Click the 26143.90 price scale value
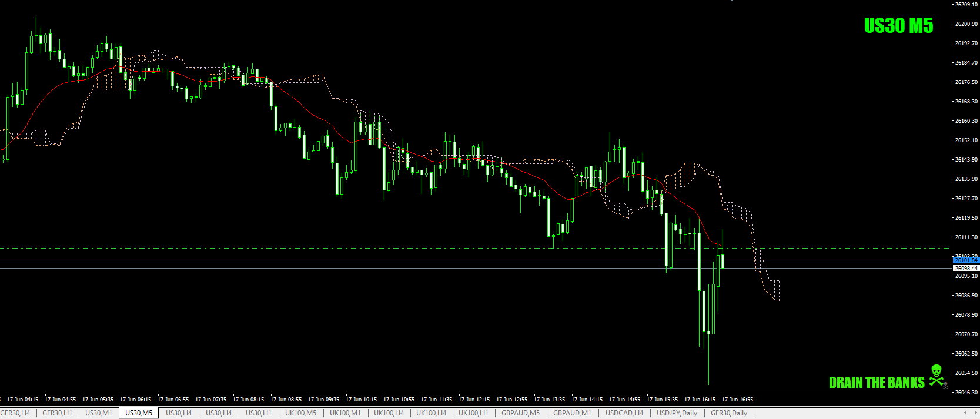This screenshot has width=980, height=419. point(966,160)
